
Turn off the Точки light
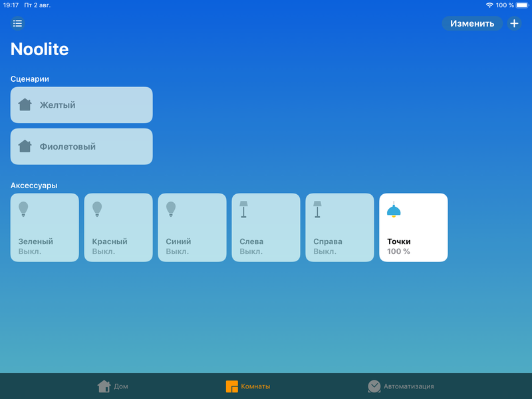click(413, 227)
